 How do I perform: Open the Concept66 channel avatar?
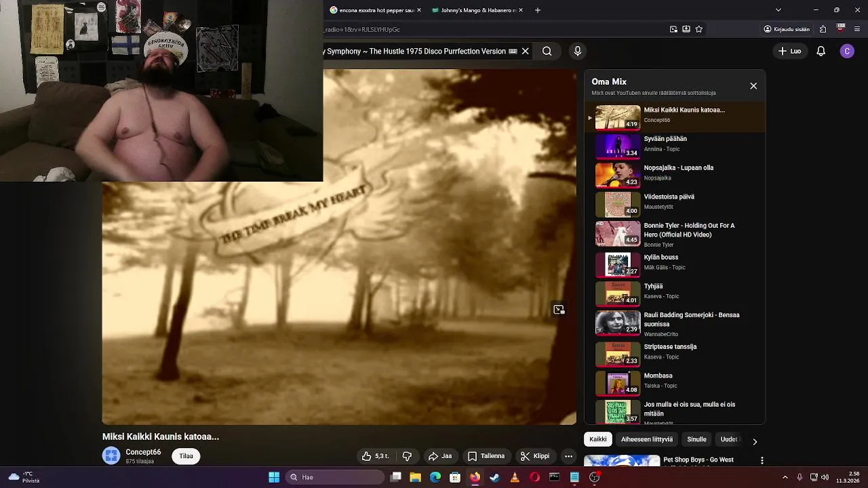coord(111,455)
